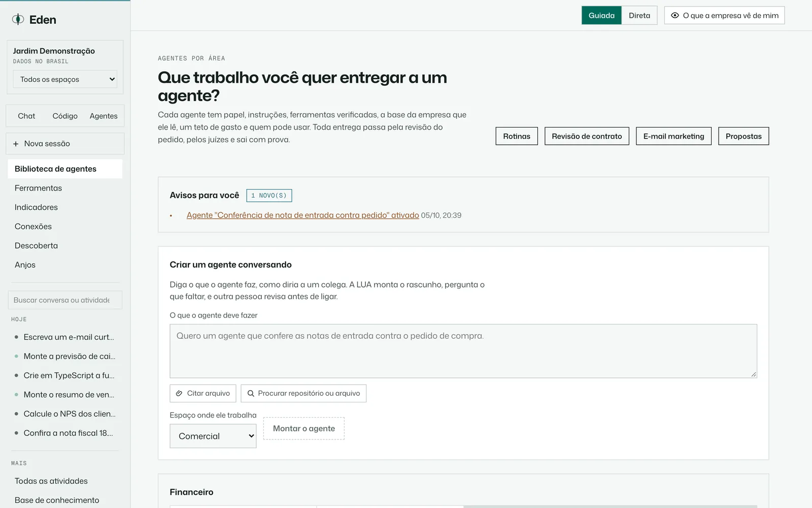The image size is (812, 508).
Task: Open the Conferência de nota de entrada notice link
Action: 303,215
